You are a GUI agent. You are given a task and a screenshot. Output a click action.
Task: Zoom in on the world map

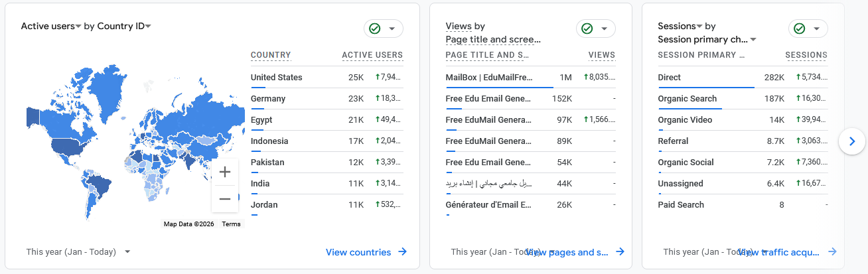[225, 172]
